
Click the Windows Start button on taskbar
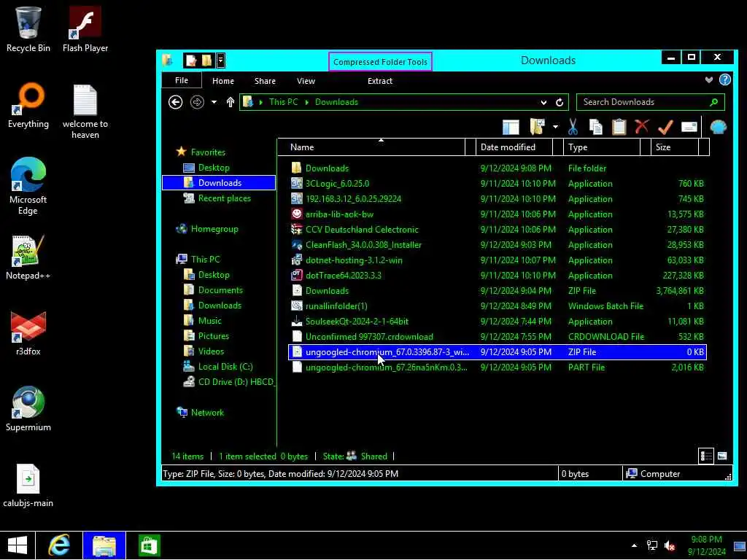click(x=18, y=545)
